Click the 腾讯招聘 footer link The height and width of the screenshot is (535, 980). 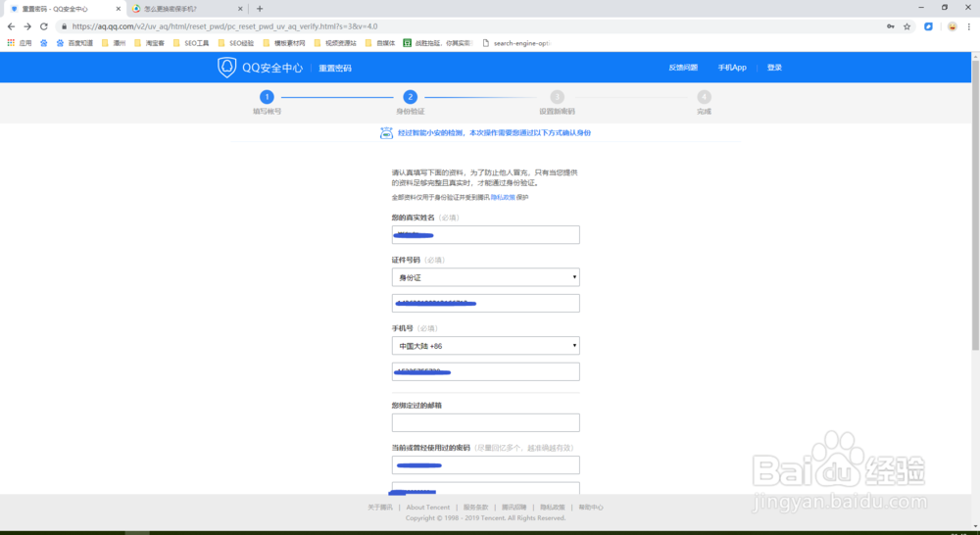tap(514, 508)
